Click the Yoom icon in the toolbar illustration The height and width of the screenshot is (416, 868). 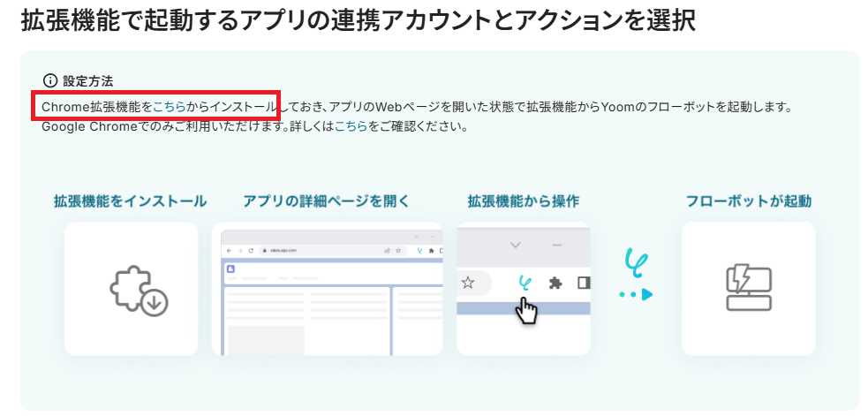coord(525,283)
